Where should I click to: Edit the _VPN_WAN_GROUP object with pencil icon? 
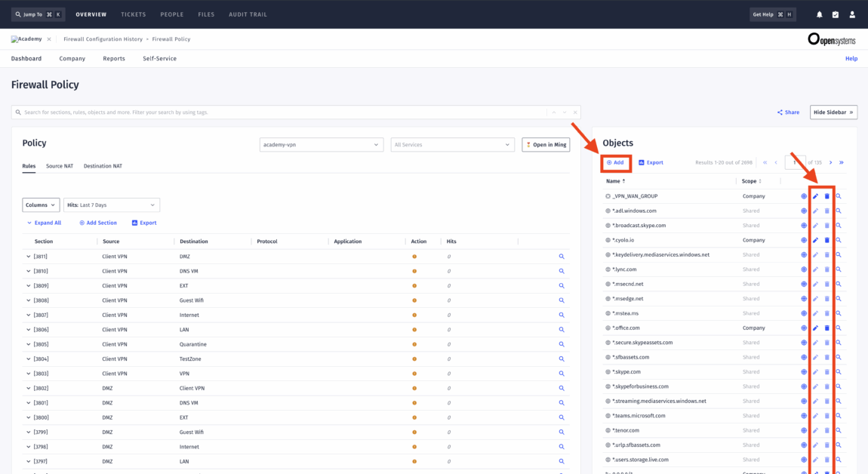click(x=814, y=195)
